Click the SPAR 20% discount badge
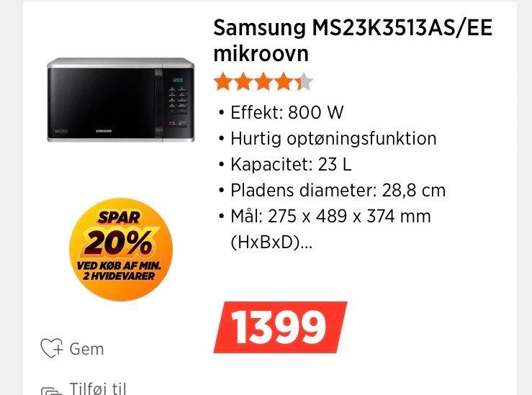 click(121, 249)
